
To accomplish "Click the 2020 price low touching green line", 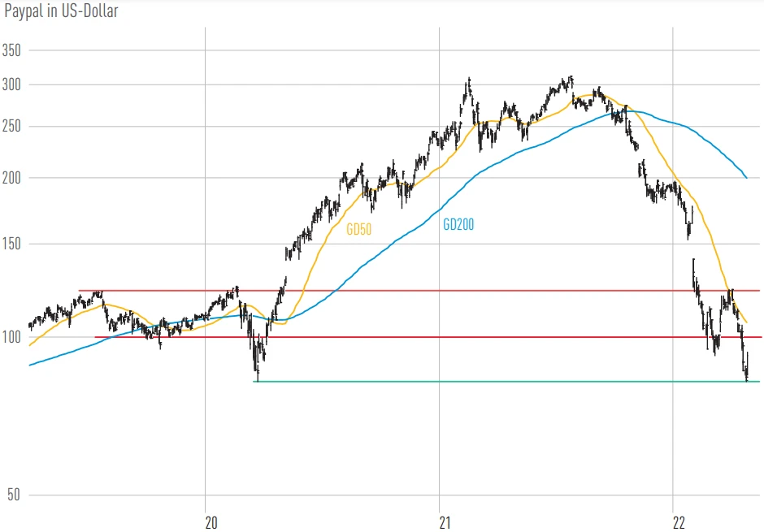I will (x=257, y=378).
